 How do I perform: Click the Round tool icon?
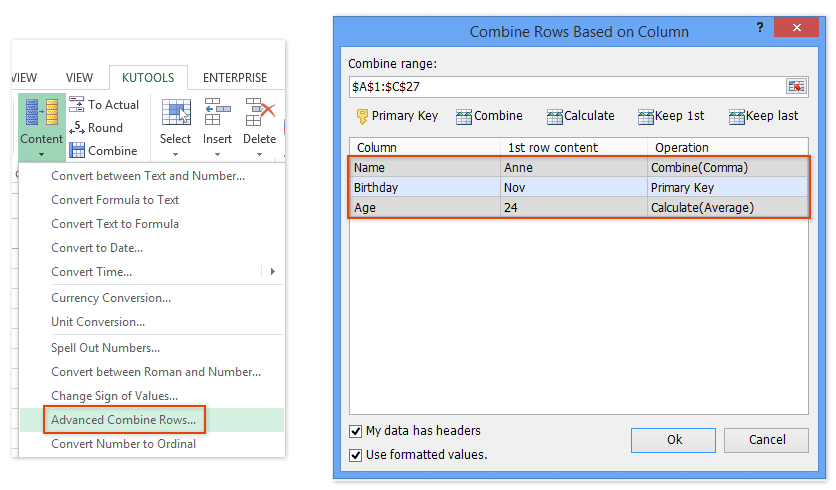pos(77,128)
